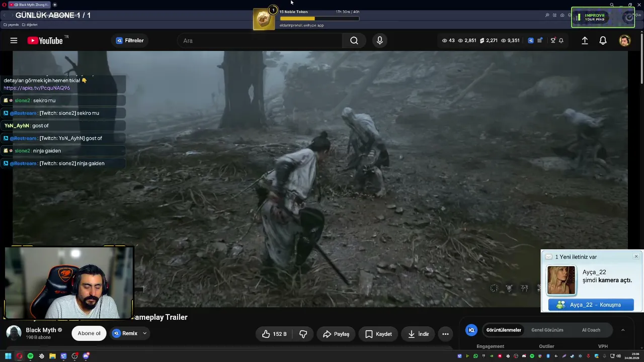Open the 'yayında' bookmarks folder

[11, 25]
